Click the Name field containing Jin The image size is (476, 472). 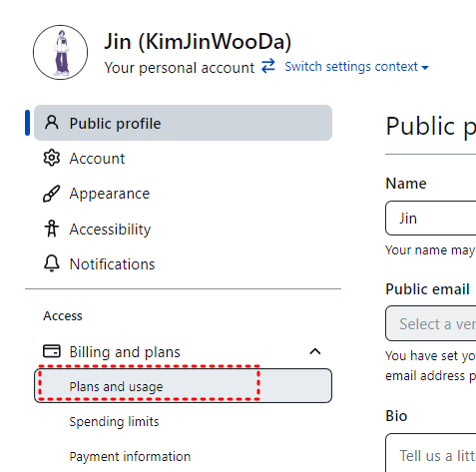click(x=431, y=219)
